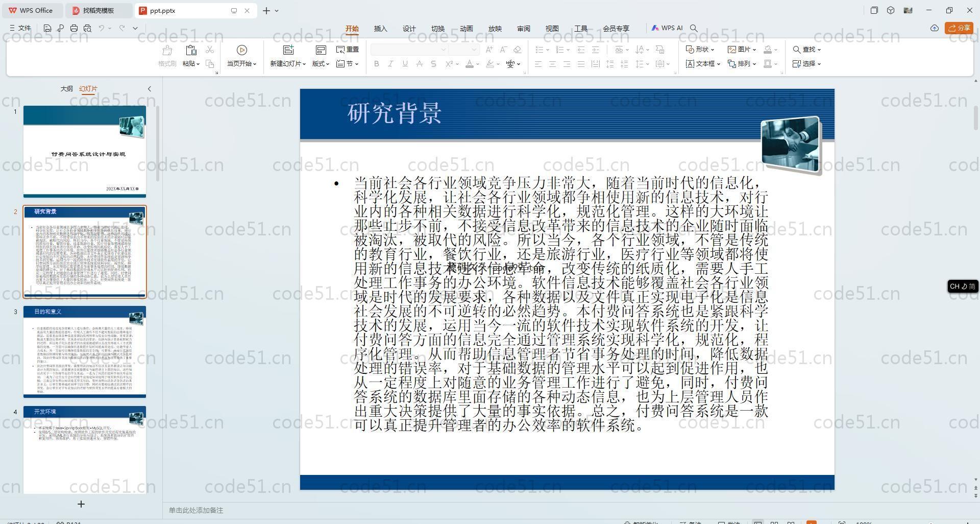
Task: Switch to the 审阅 ribbon tab
Action: pyautogui.click(x=524, y=29)
